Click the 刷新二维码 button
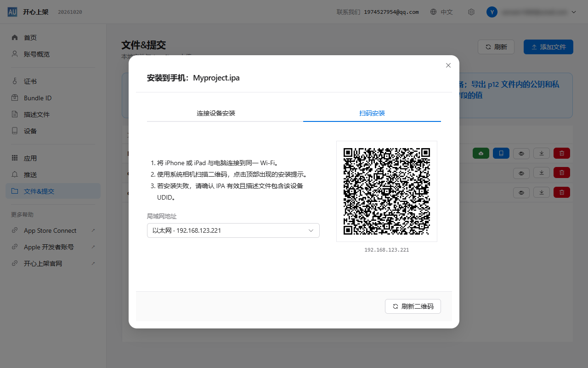 coord(413,306)
